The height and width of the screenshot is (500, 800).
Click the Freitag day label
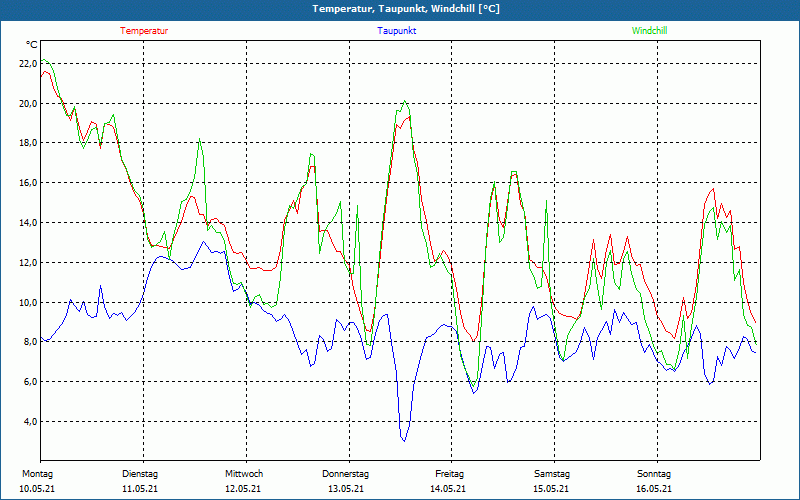(449, 474)
